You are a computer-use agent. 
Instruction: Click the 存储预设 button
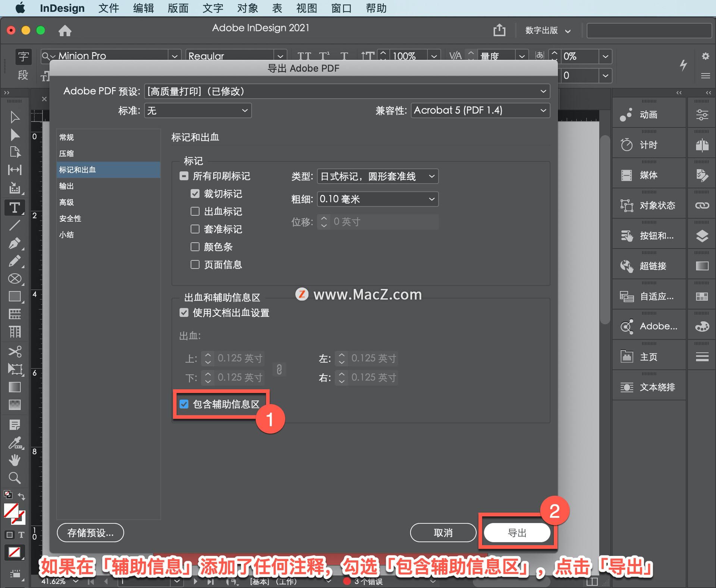pos(90,533)
